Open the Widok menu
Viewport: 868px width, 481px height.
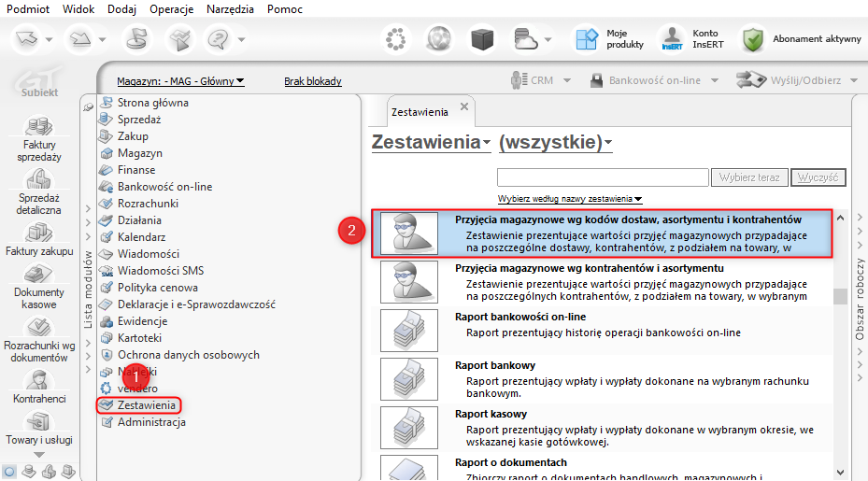pyautogui.click(x=78, y=8)
